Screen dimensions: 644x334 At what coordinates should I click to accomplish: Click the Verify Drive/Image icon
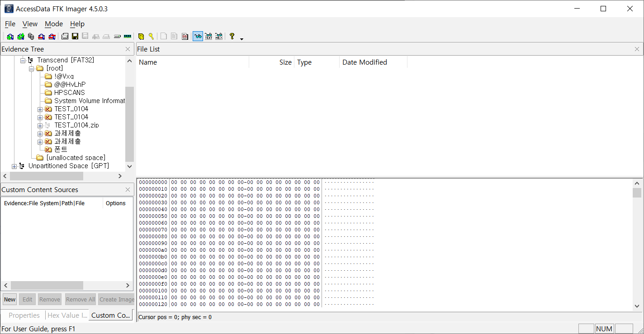click(117, 37)
